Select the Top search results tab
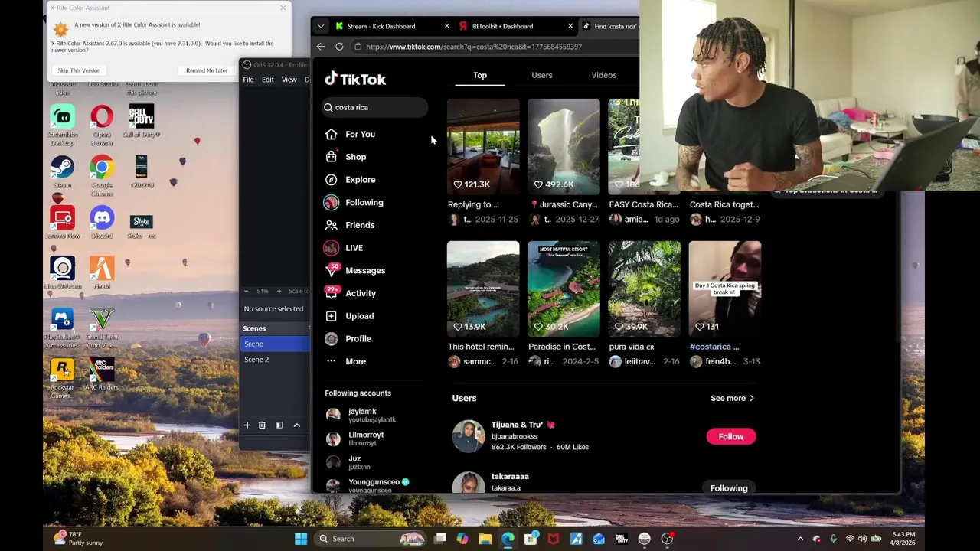 (x=480, y=75)
